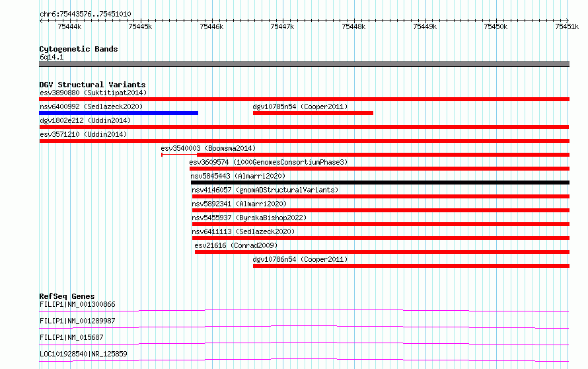Open the nsv6400992 (Sedlazeck2020) label

pyautogui.click(x=91, y=106)
